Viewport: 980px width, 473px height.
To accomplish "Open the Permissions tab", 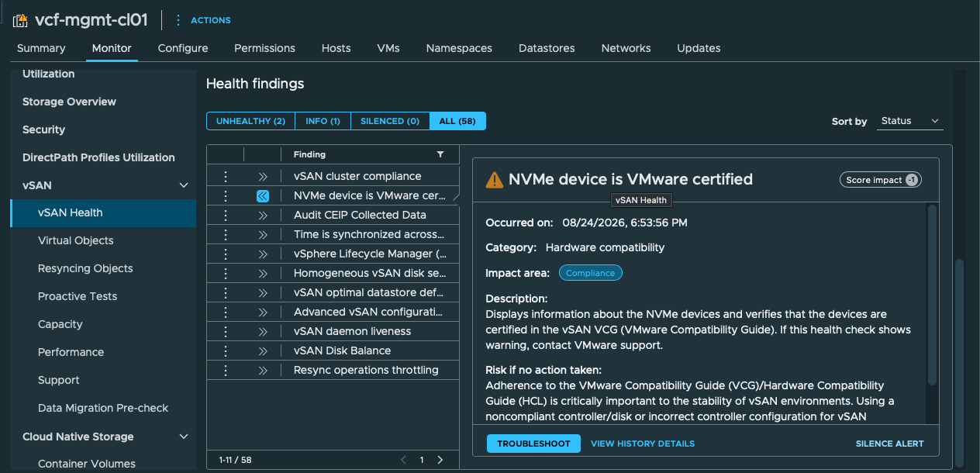I will [264, 48].
